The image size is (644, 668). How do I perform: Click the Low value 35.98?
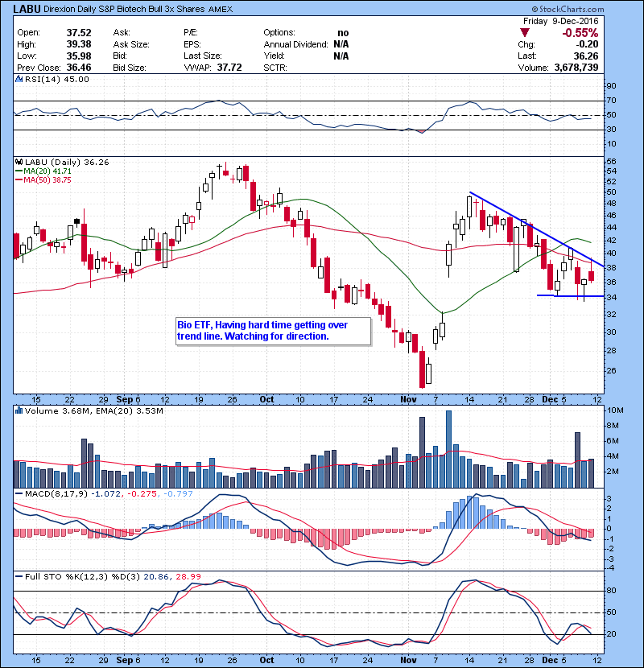tap(79, 56)
